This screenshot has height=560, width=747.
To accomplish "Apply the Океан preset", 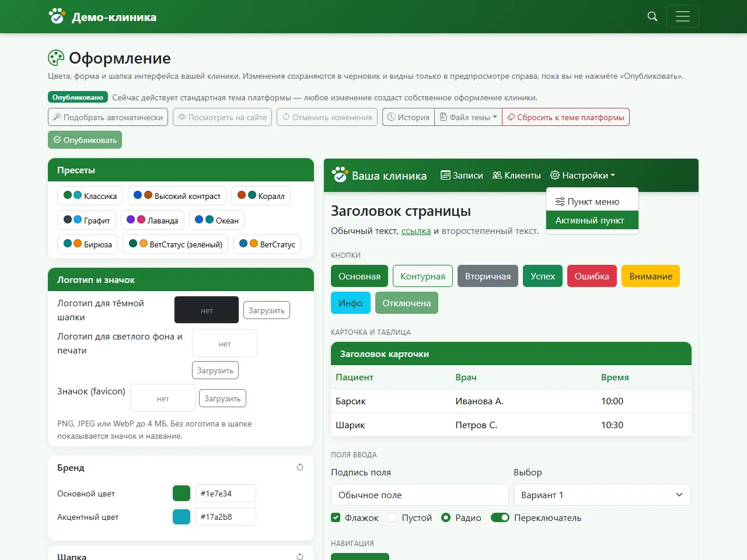I will [217, 220].
